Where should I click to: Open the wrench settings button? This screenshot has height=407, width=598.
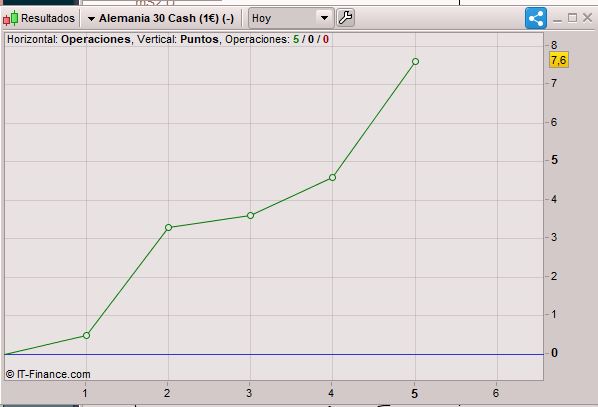(346, 18)
